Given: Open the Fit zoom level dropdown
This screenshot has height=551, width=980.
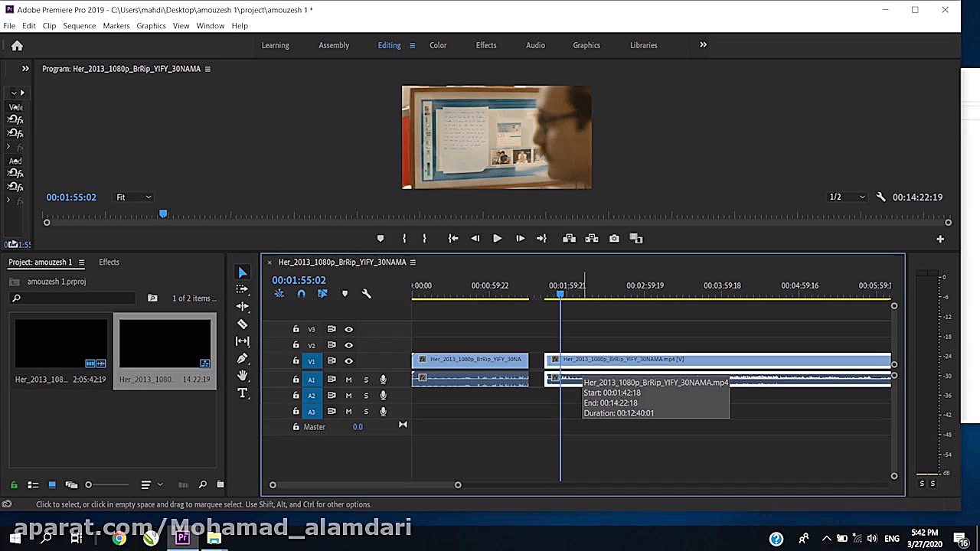Looking at the screenshot, I should click(134, 197).
